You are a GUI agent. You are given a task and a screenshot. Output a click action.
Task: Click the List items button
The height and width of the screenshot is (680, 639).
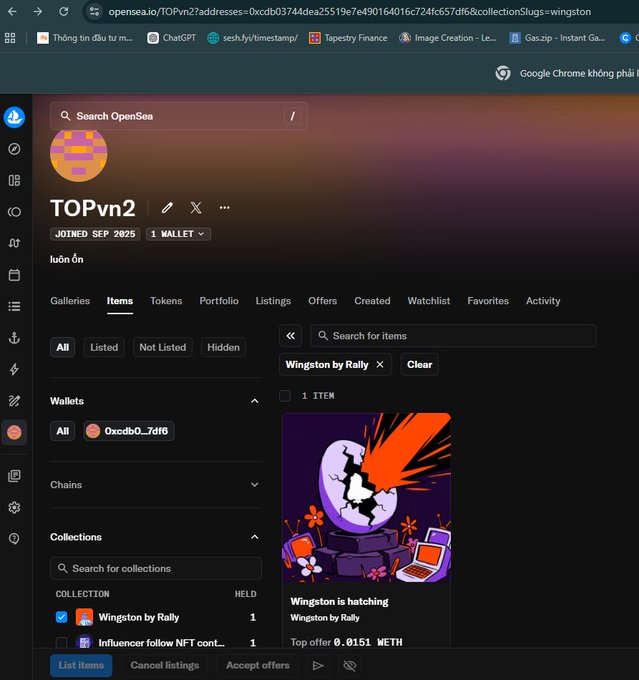[x=81, y=665]
